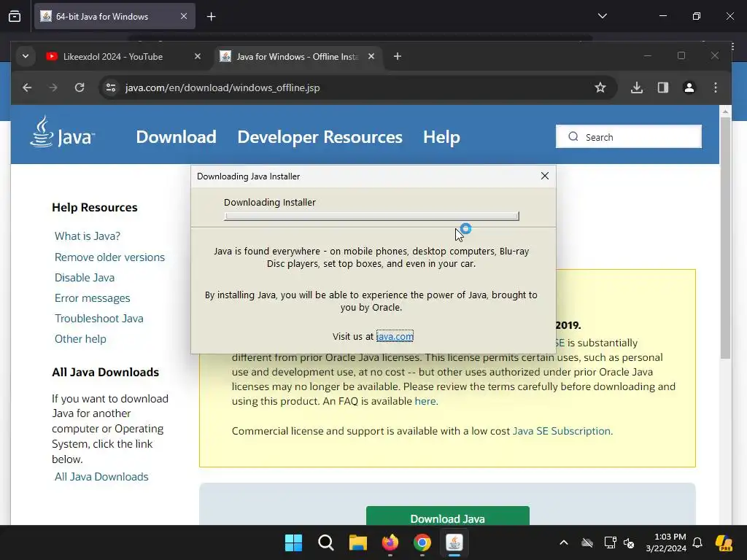Open a new tab in front browser window
Image resolution: width=747 pixels, height=560 pixels.
[398, 57]
